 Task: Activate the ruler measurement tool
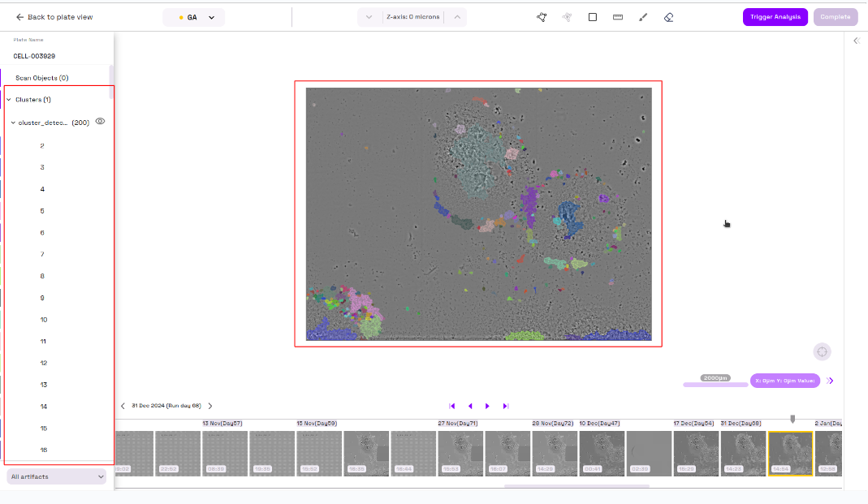pos(618,17)
